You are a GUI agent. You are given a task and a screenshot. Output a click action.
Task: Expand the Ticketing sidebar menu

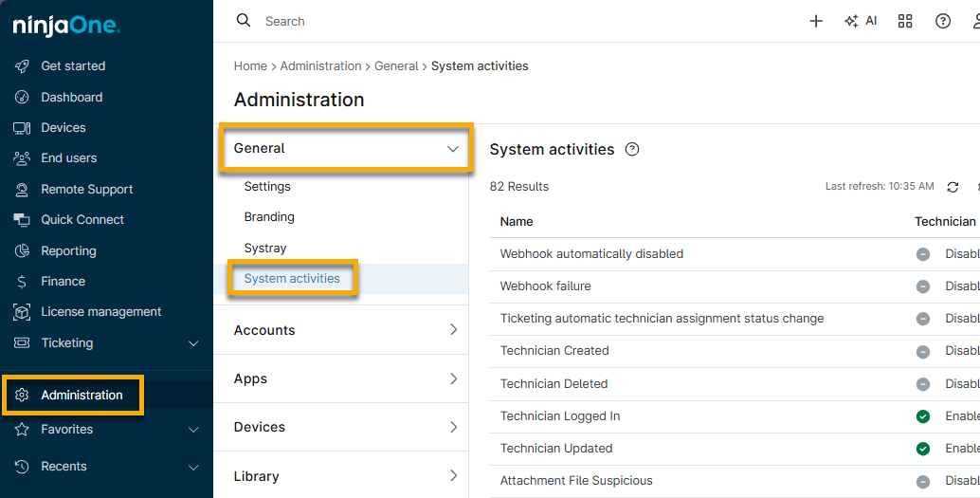tap(193, 343)
